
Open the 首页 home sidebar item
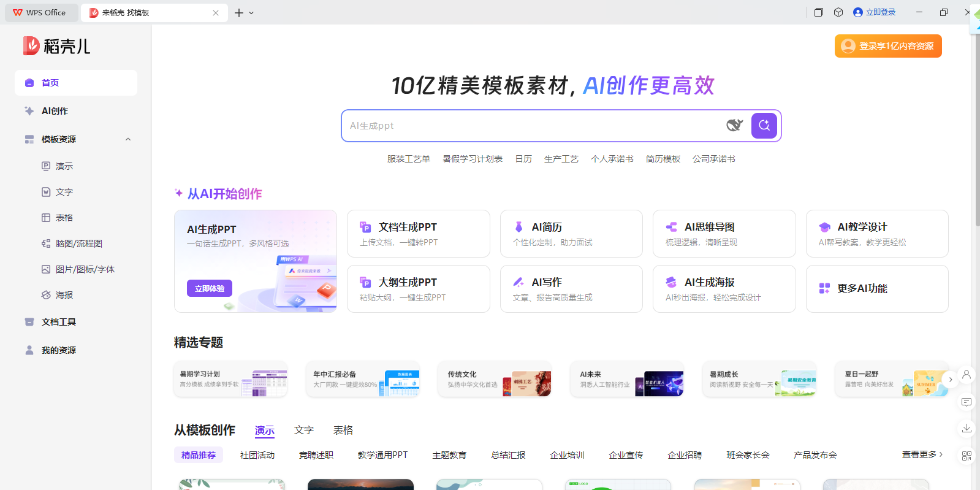[x=76, y=83]
